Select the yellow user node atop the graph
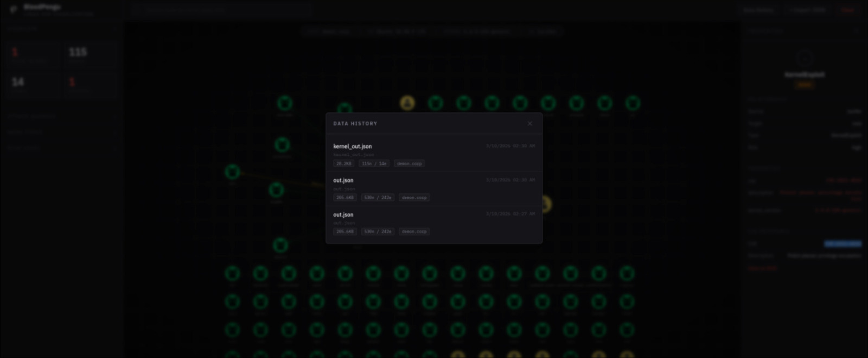The image size is (868, 358). pyautogui.click(x=407, y=103)
